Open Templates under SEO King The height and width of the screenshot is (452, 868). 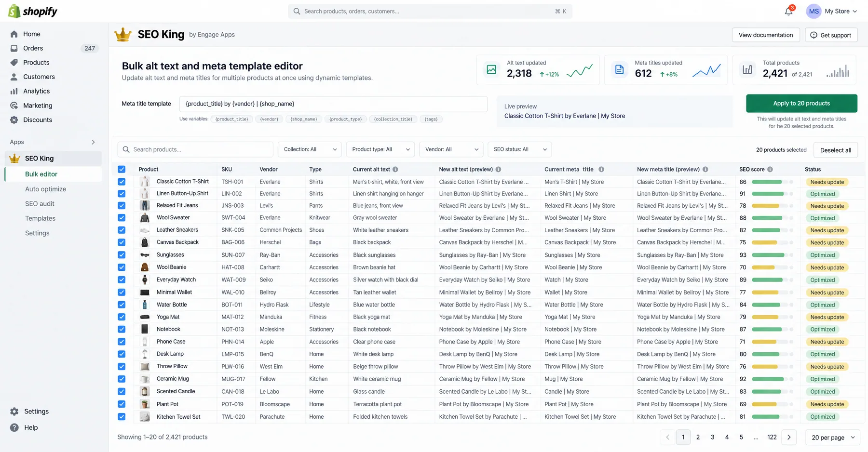pos(40,219)
